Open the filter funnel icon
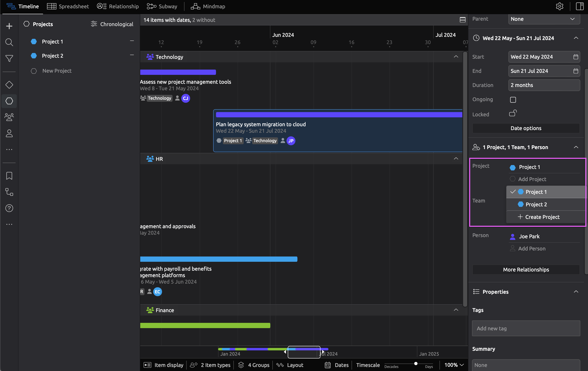 9,58
